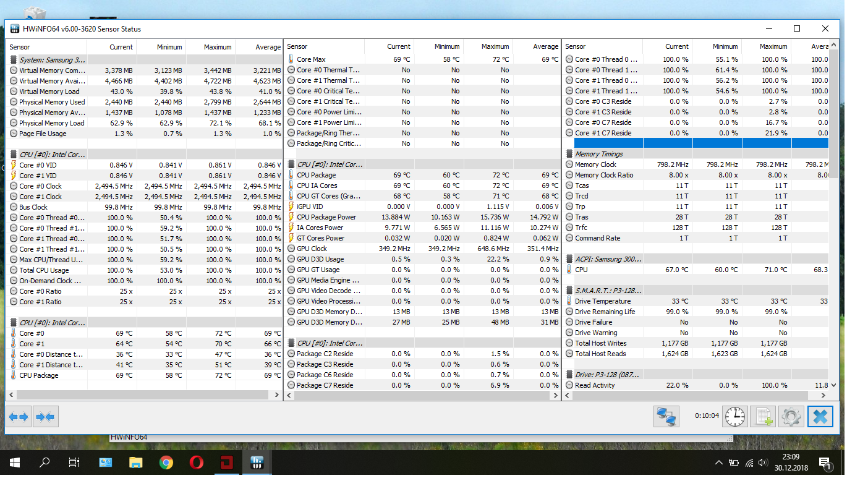
Task: Select the 'Package C7 Reside' row
Action: tap(423, 385)
